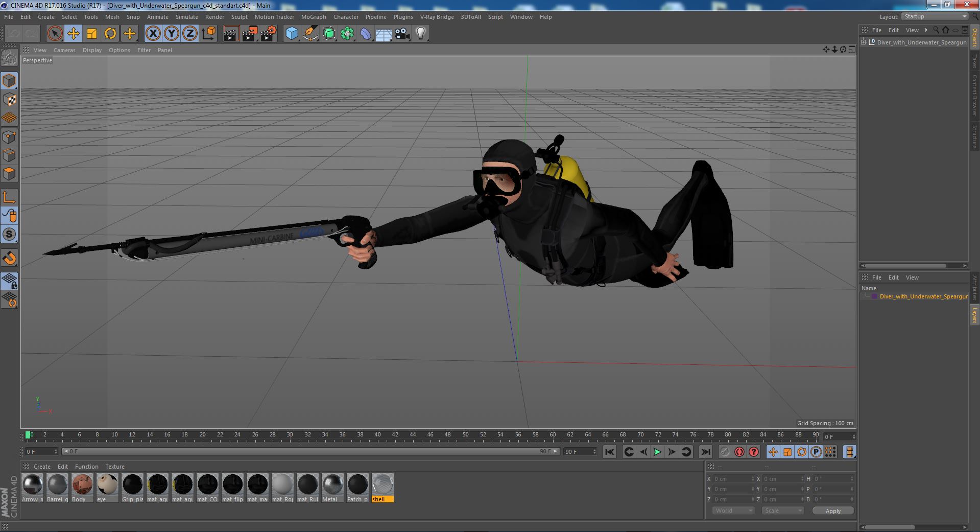
Task: Toggle Z axis lock
Action: pyautogui.click(x=190, y=34)
